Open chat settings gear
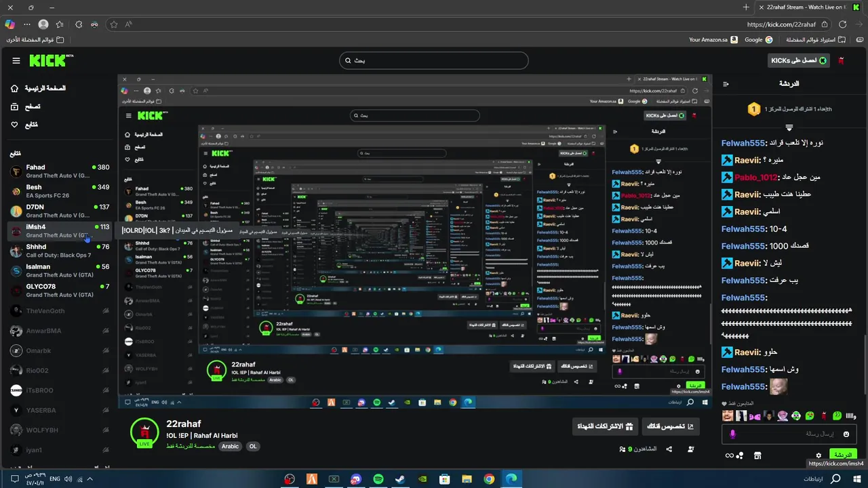The height and width of the screenshot is (488, 868). coord(818,455)
